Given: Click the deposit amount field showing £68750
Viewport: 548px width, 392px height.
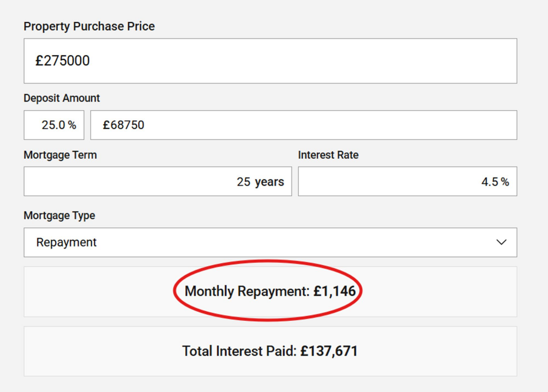Looking at the screenshot, I should coord(303,125).
